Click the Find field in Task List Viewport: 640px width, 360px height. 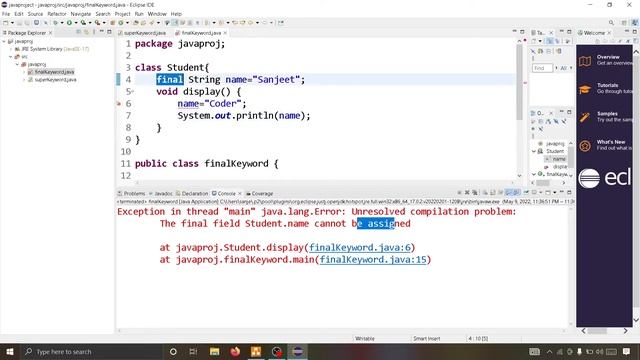coord(542,68)
